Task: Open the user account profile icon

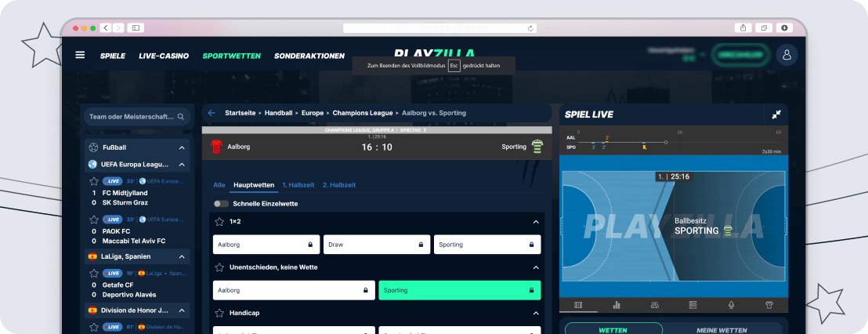Action: (x=787, y=55)
